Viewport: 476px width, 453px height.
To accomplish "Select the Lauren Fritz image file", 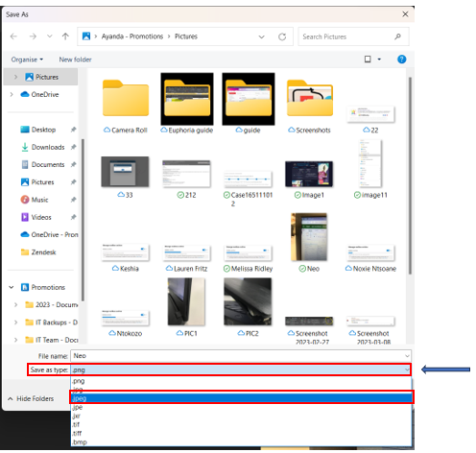I will tap(186, 258).
